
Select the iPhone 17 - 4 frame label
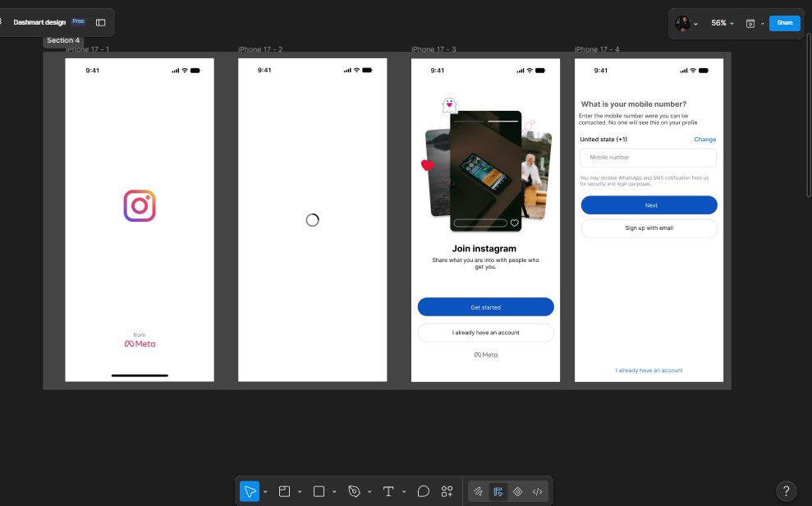click(597, 49)
